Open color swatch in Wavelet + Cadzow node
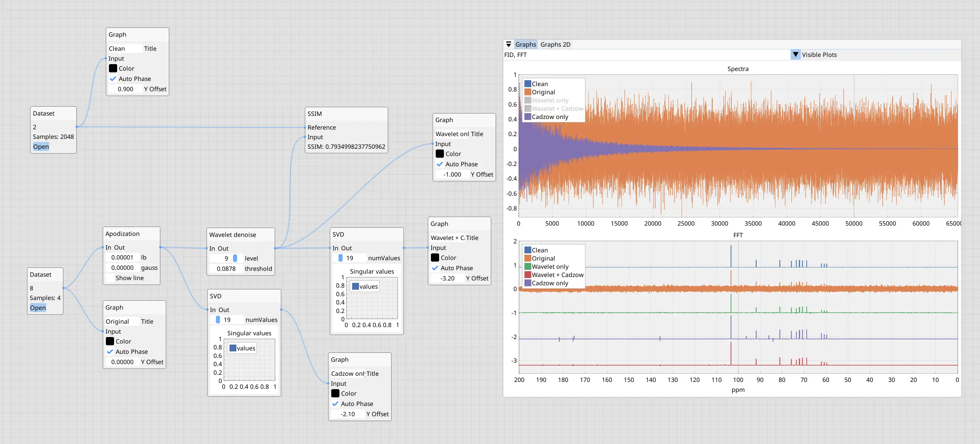 435,258
